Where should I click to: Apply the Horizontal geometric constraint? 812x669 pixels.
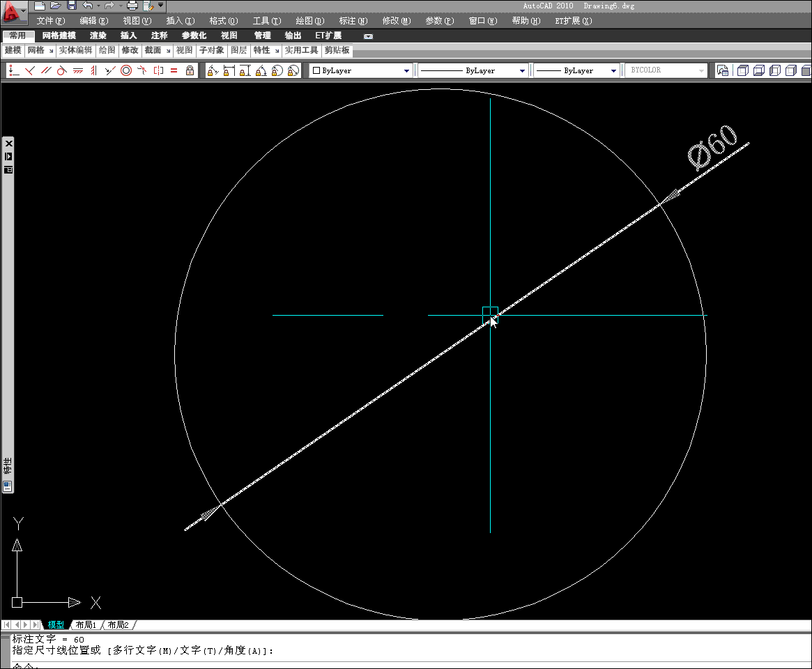[77, 70]
